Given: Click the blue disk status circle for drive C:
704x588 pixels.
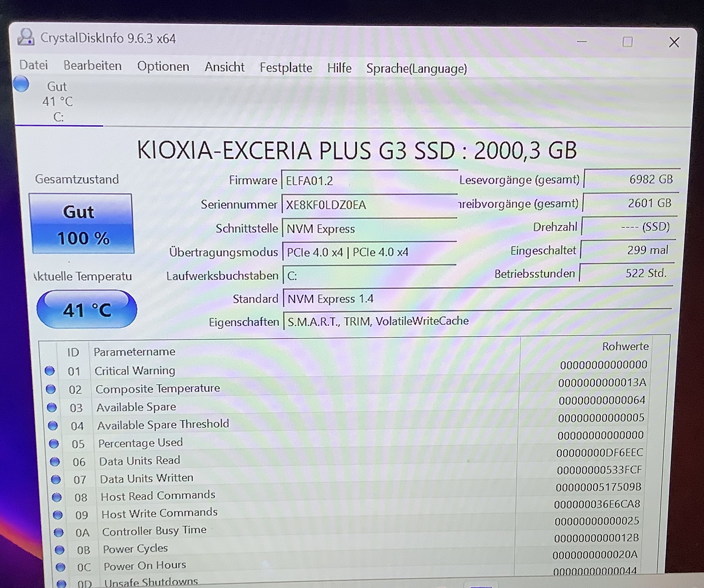Looking at the screenshot, I should [x=21, y=84].
